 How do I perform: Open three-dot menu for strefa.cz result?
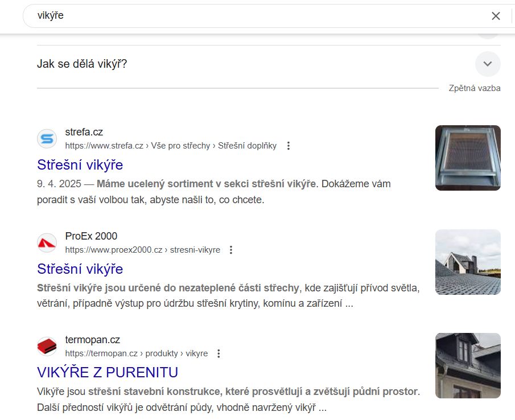[289, 146]
